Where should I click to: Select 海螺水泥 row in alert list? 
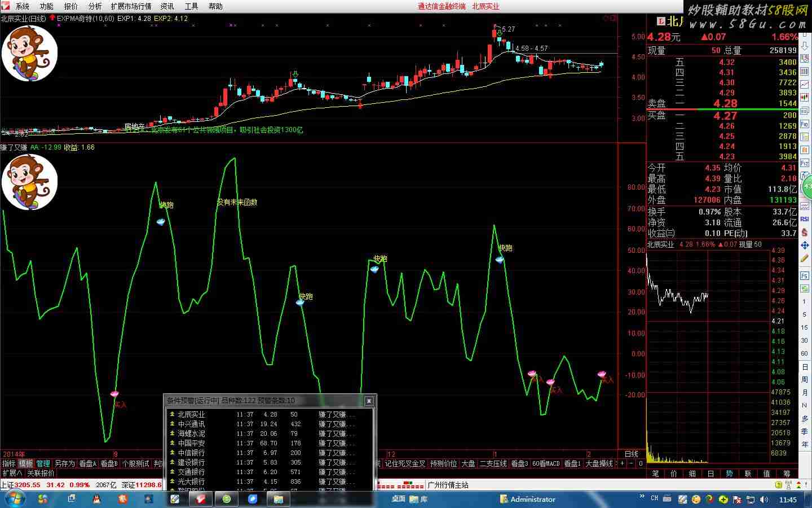click(270, 433)
